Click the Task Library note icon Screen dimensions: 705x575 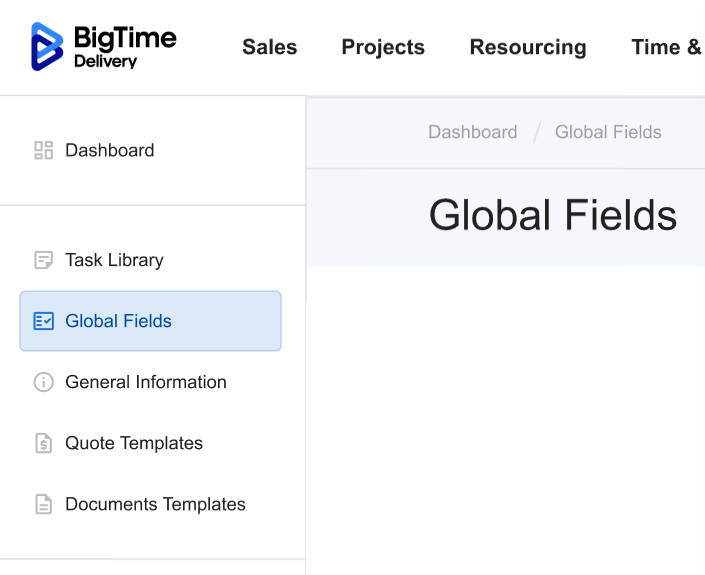(43, 260)
